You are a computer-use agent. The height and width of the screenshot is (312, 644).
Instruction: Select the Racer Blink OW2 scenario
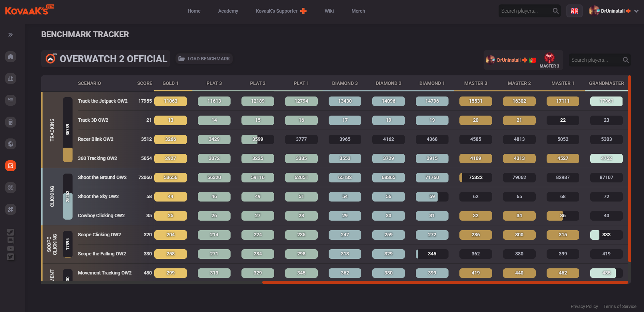pos(96,139)
